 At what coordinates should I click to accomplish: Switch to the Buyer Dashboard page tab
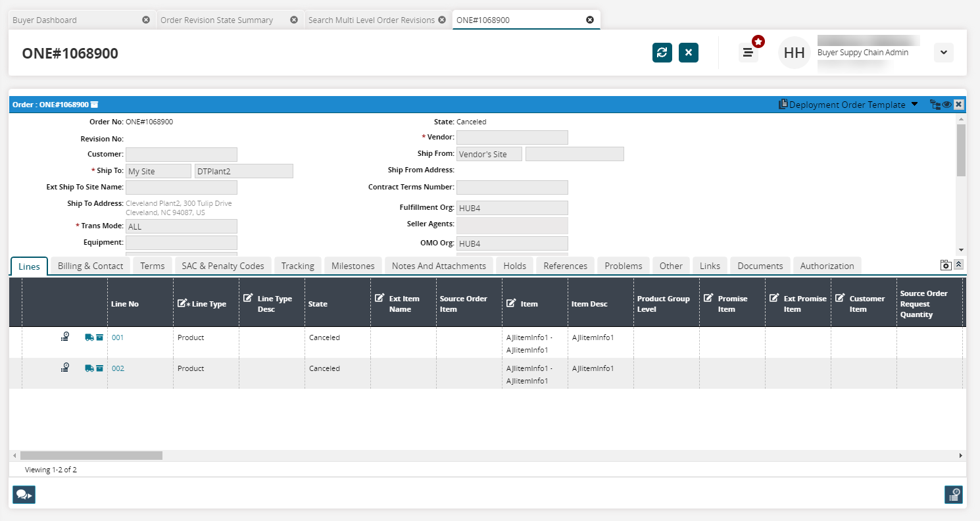tap(45, 20)
